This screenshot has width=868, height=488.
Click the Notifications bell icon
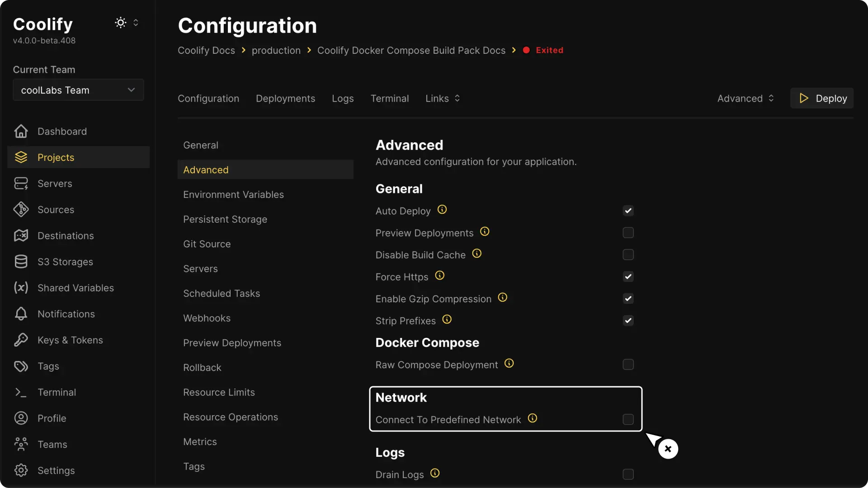[21, 314]
